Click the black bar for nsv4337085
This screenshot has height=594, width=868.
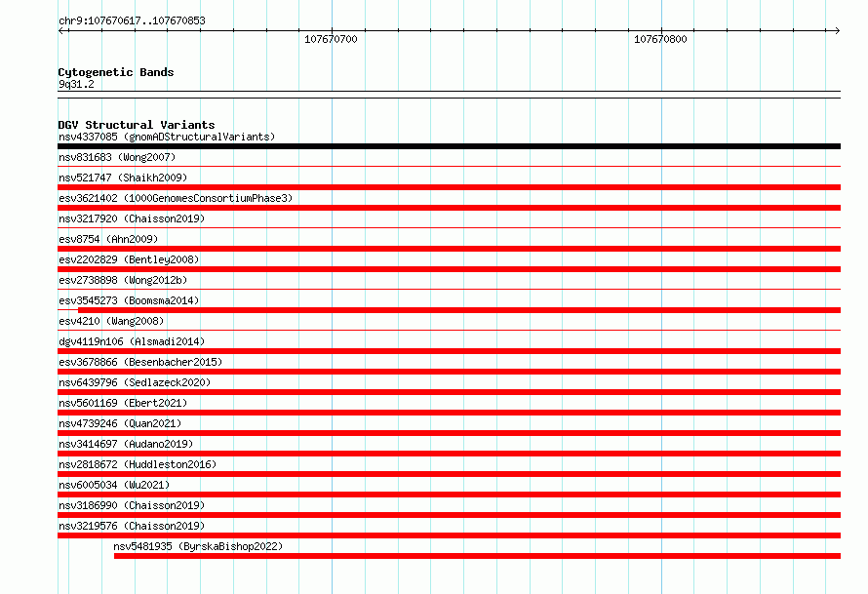point(449,146)
